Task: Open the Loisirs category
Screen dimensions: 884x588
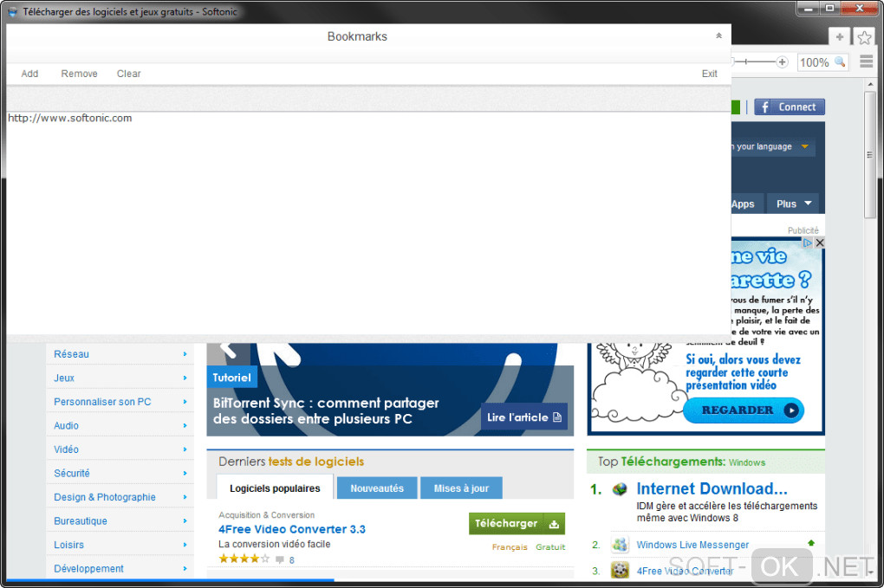Action: pyautogui.click(x=120, y=546)
